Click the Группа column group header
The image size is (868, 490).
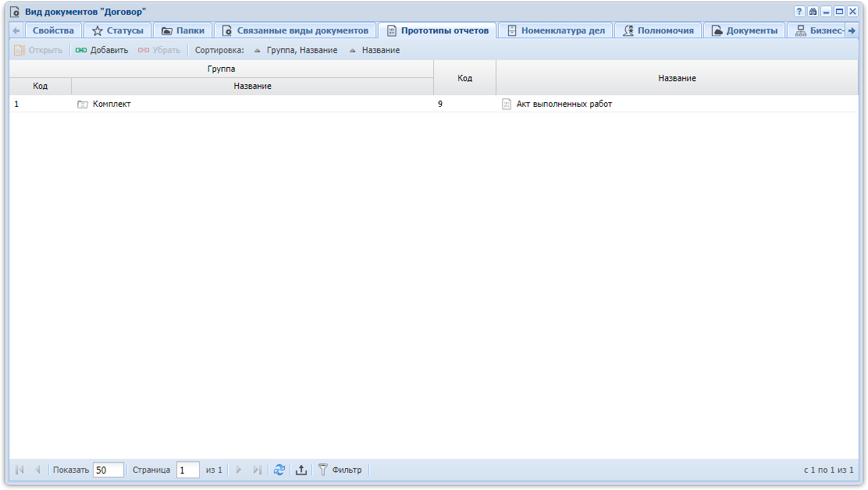222,69
